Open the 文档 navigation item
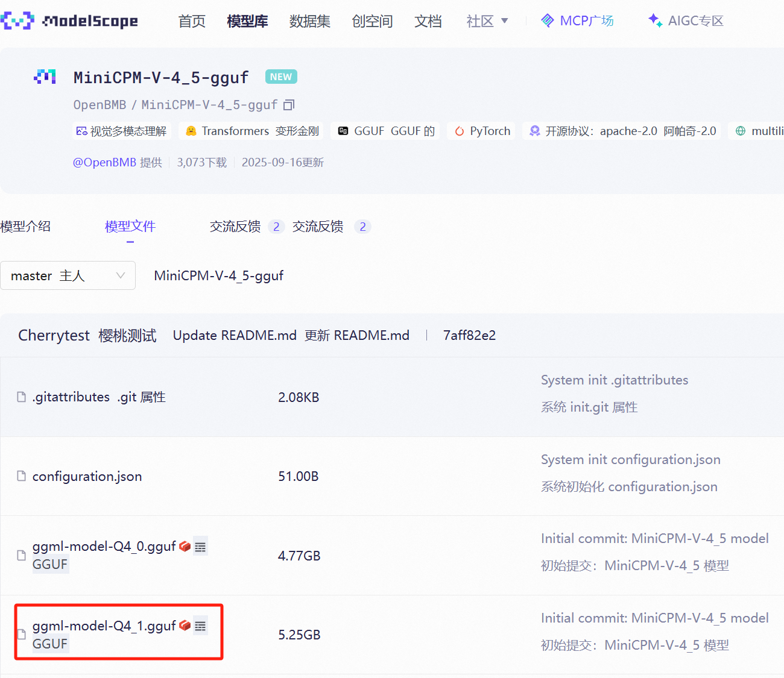The height and width of the screenshot is (678, 784). (428, 21)
